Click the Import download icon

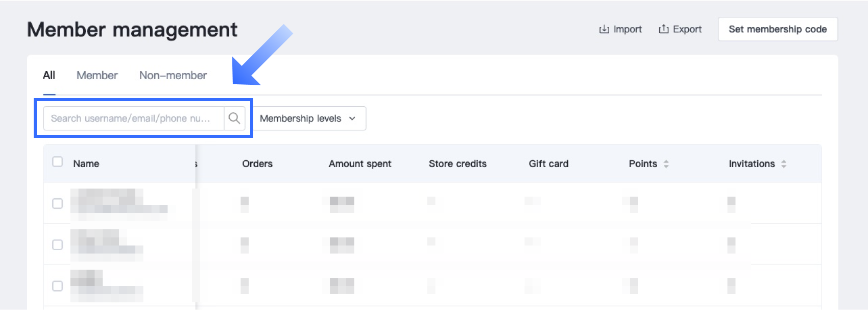(604, 29)
